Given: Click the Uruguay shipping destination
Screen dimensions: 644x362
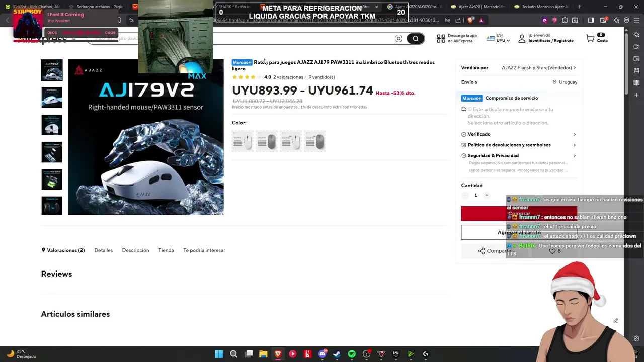Looking at the screenshot, I should [565, 82].
